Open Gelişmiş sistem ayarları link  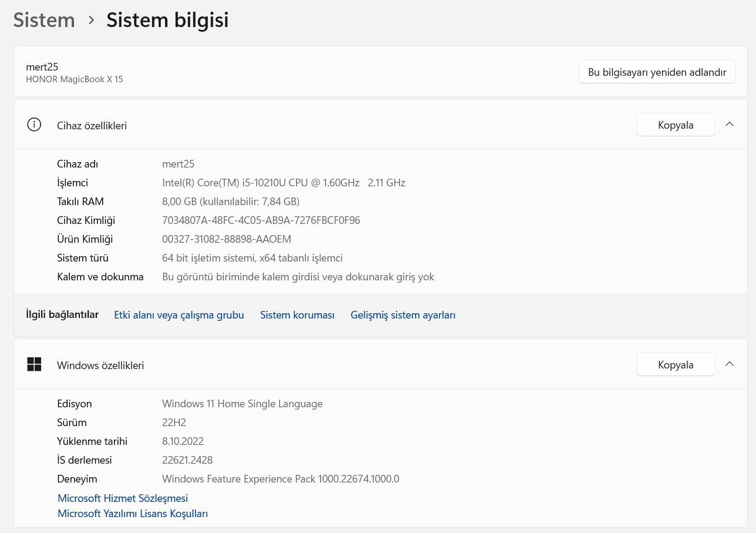403,315
